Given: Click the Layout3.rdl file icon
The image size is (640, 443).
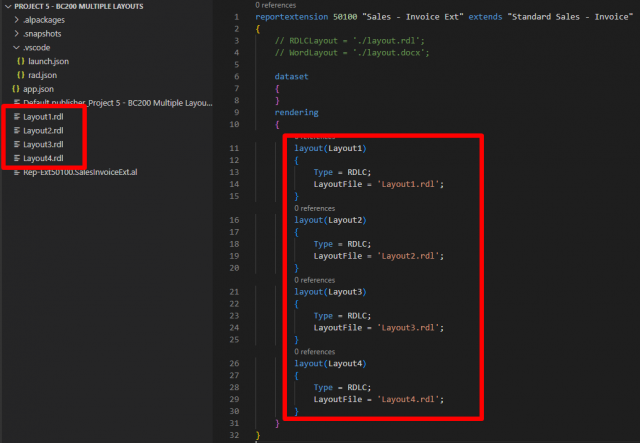Looking at the screenshot, I should tap(15, 145).
